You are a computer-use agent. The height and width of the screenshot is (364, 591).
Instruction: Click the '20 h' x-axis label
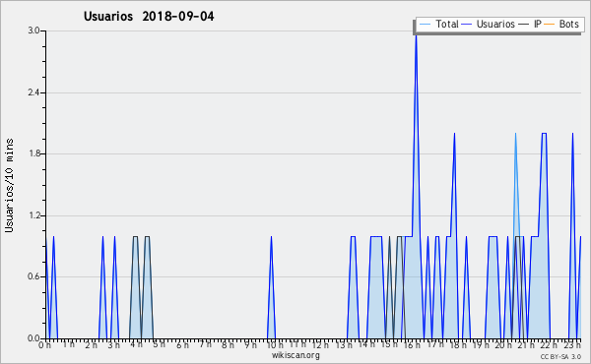click(x=503, y=345)
